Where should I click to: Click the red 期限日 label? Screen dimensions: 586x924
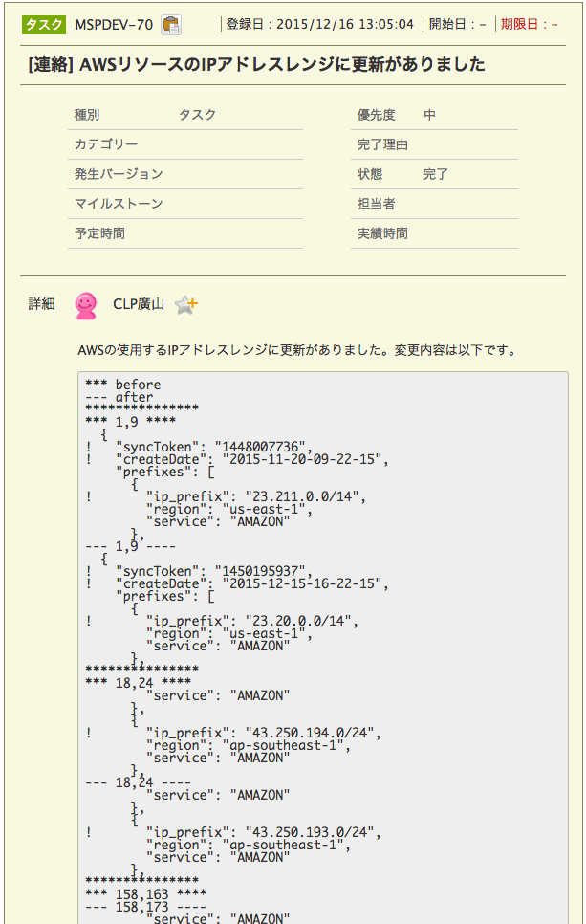pos(519,24)
